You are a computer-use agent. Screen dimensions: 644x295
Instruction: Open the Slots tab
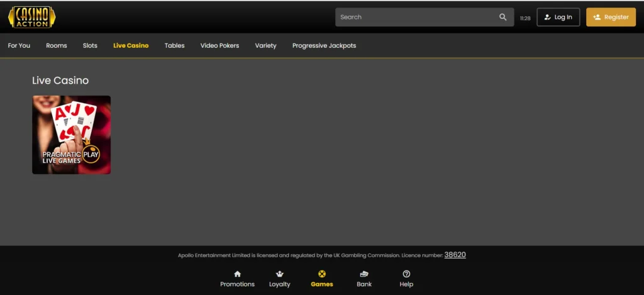click(x=90, y=46)
